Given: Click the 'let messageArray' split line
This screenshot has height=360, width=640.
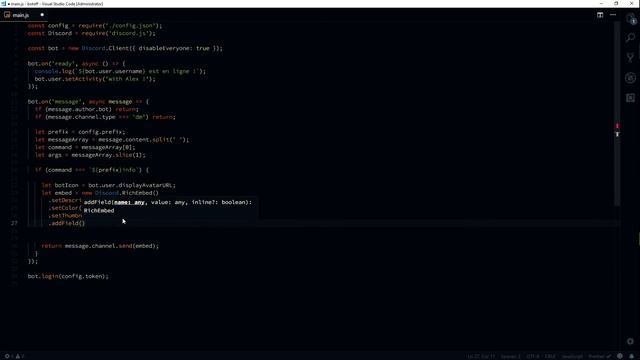Looking at the screenshot, I should click(x=112, y=140).
